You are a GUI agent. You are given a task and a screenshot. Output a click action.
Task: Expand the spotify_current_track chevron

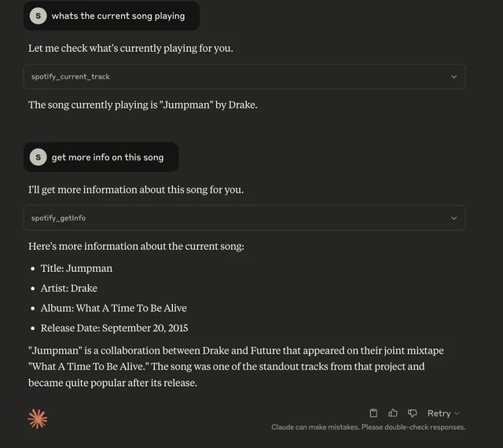click(x=453, y=77)
